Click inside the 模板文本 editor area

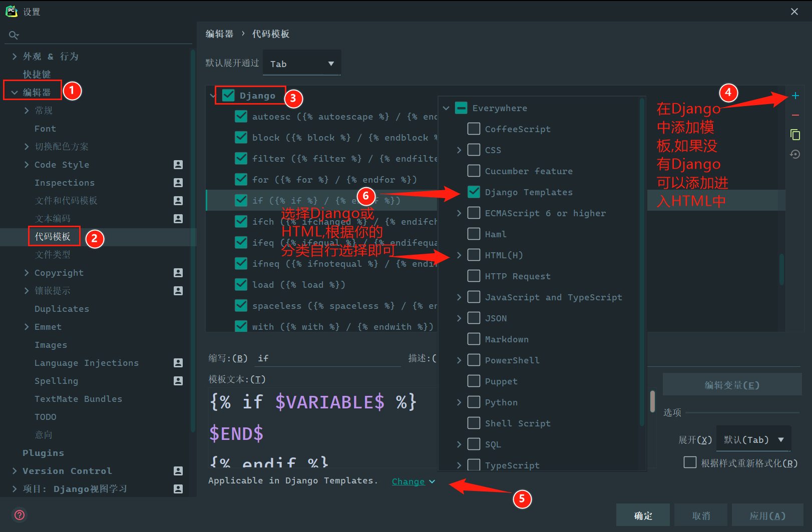pyautogui.click(x=323, y=428)
